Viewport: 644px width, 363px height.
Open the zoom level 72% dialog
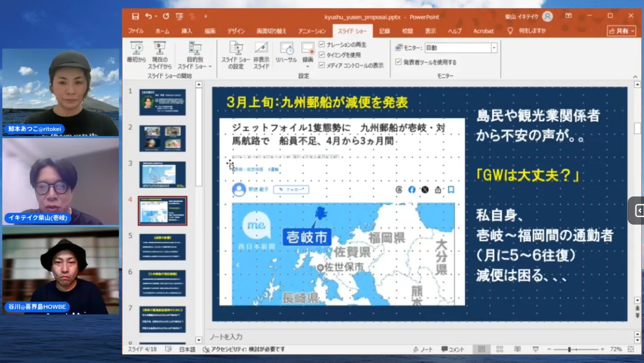click(x=616, y=349)
